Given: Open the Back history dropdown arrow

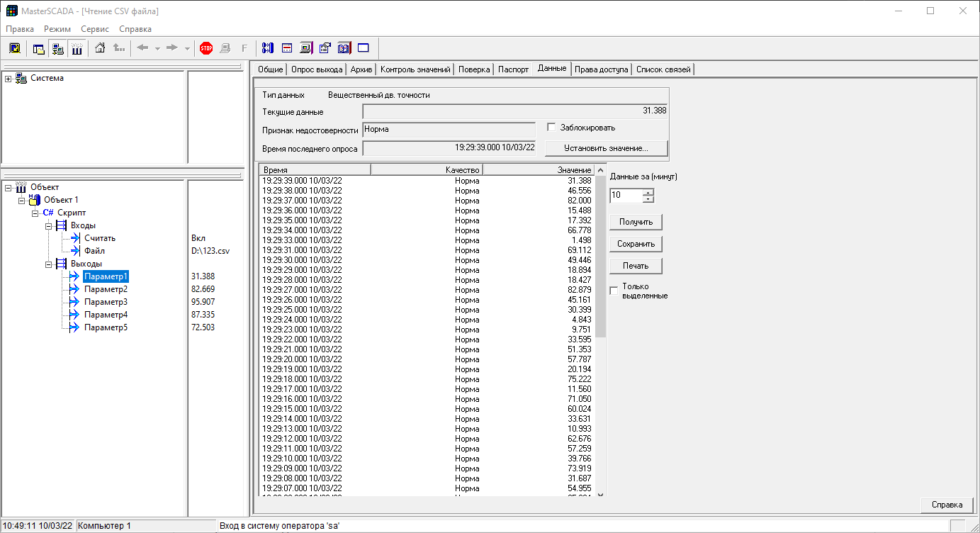Looking at the screenshot, I should [157, 48].
